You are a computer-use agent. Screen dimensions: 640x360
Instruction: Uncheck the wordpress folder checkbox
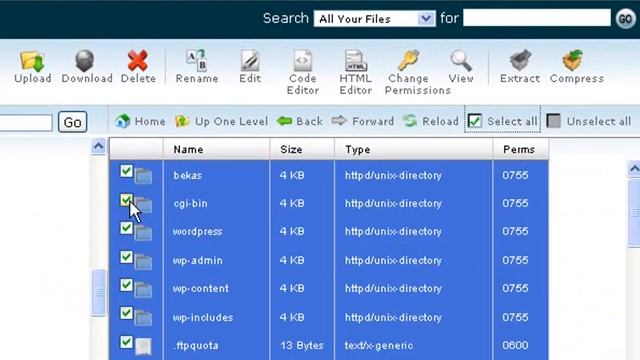127,228
